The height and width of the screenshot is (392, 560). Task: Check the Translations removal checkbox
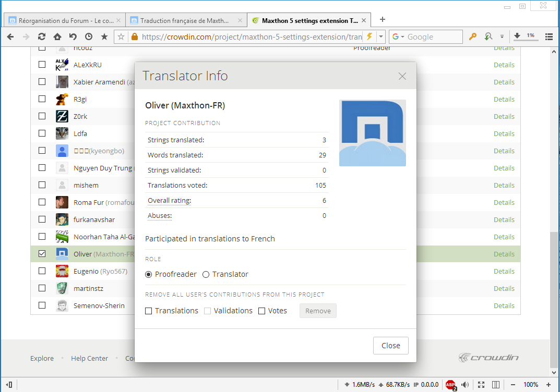149,311
